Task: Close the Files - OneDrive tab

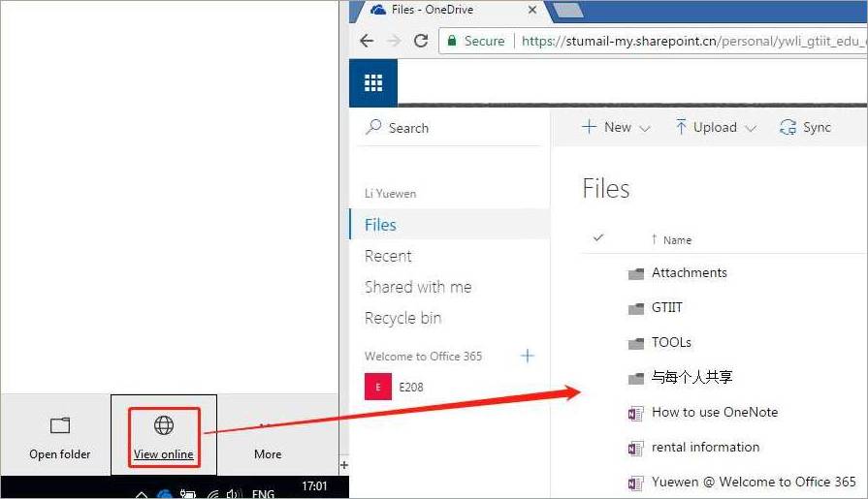Action: click(532, 10)
